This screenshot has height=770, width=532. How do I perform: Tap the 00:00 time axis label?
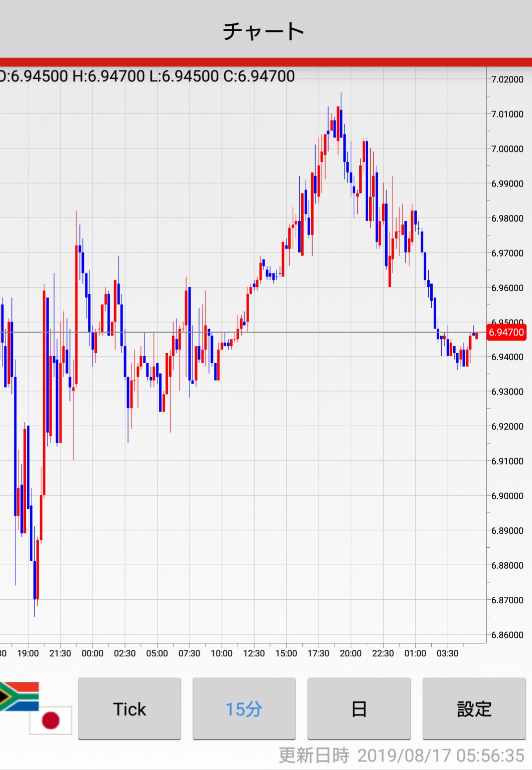[92, 653]
